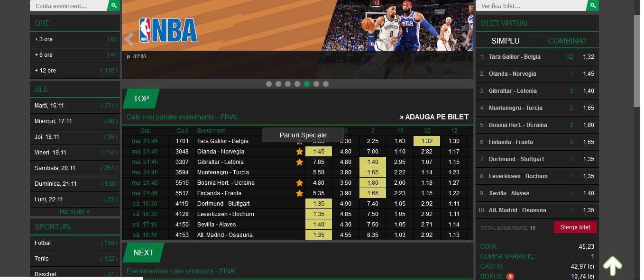Screen dimensions: 644x280
Task: Click the scroll-to-top arrow icon
Action: pyautogui.click(x=613, y=266)
